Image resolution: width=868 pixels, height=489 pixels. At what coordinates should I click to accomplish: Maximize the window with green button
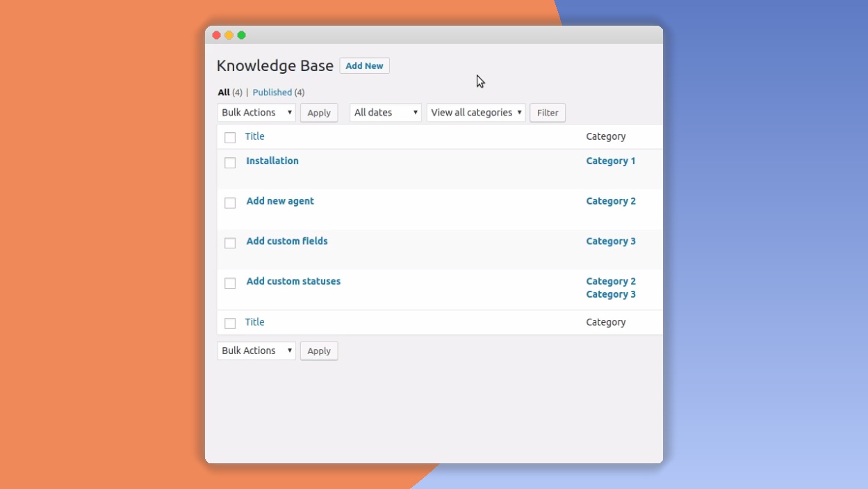click(x=241, y=35)
